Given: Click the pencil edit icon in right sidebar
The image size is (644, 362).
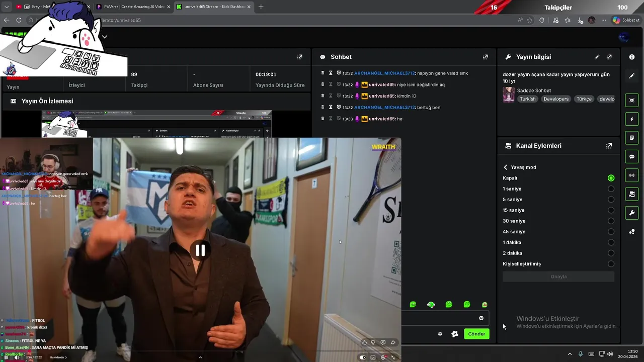Looking at the screenshot, I should (632, 76).
